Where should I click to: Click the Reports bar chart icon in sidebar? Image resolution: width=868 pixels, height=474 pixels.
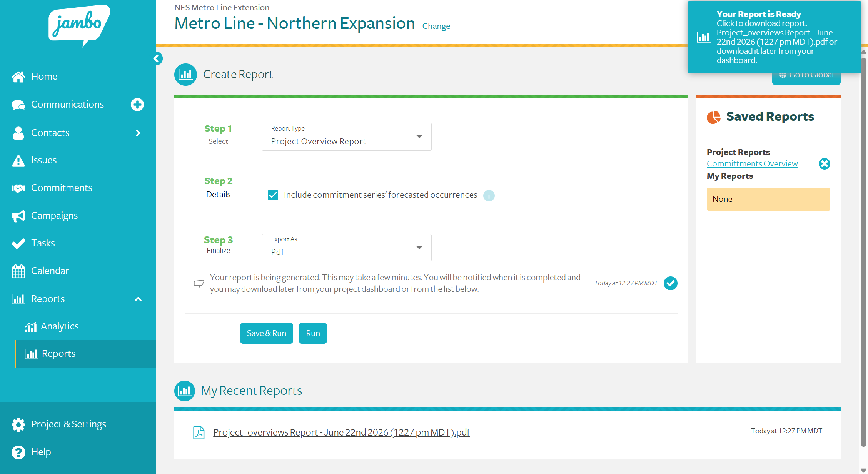[x=18, y=299]
